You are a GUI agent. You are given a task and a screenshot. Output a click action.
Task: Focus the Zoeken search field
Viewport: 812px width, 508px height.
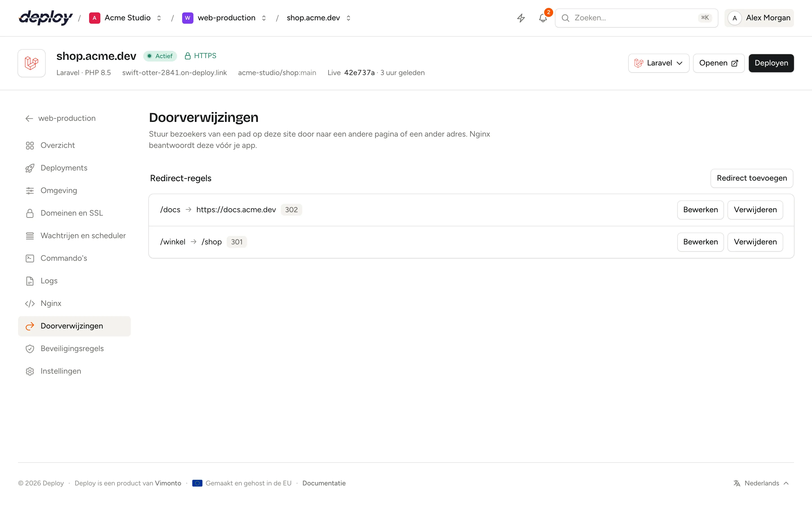click(637, 18)
